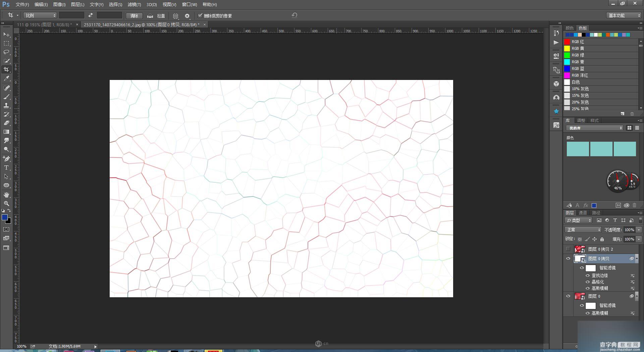Image resolution: width=644 pixels, height=352 pixels.
Task: Open opacity slider dropdown arrow
Action: (x=639, y=230)
